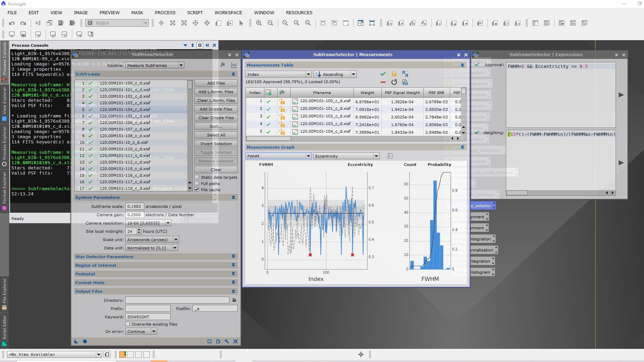
Task: Click the red remove minus icon in Measurements
Action: point(383,82)
